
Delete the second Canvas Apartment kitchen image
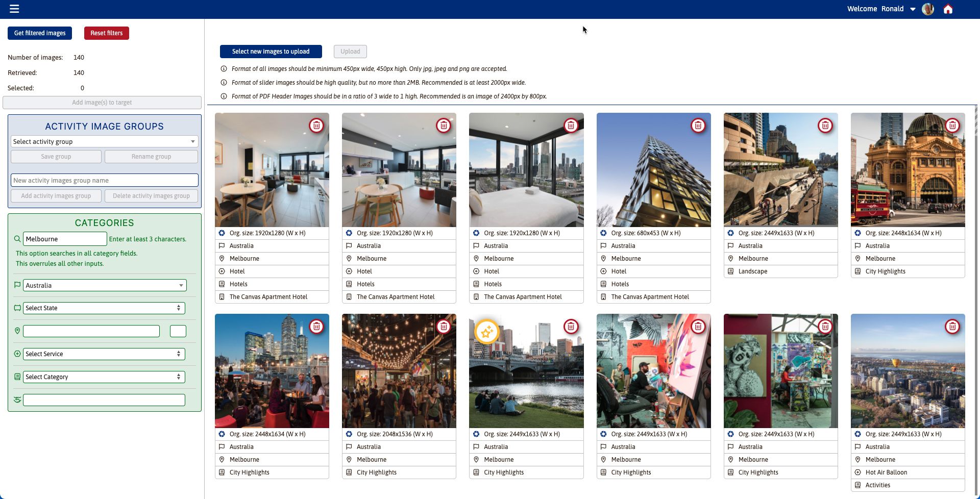click(444, 126)
